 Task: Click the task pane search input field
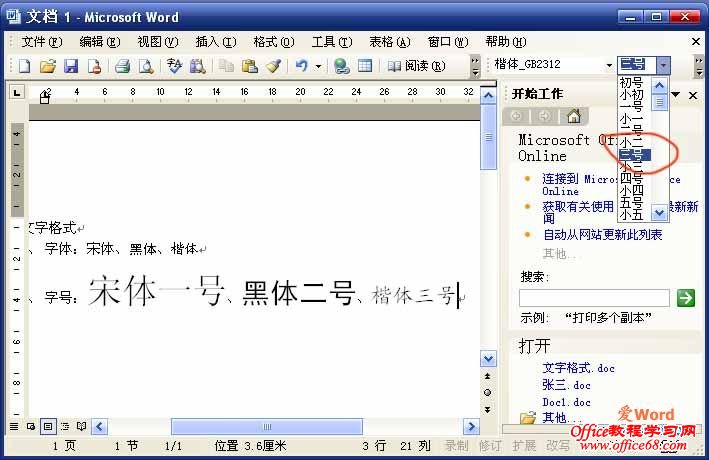(x=594, y=298)
